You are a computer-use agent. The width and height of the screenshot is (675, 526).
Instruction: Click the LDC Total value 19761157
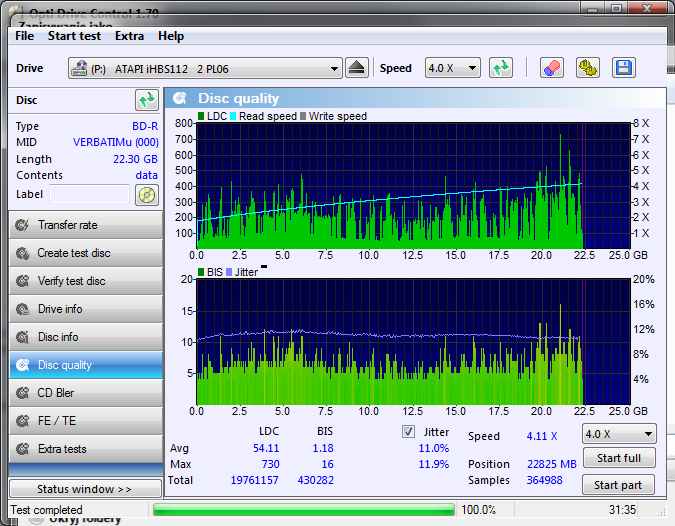(x=254, y=480)
